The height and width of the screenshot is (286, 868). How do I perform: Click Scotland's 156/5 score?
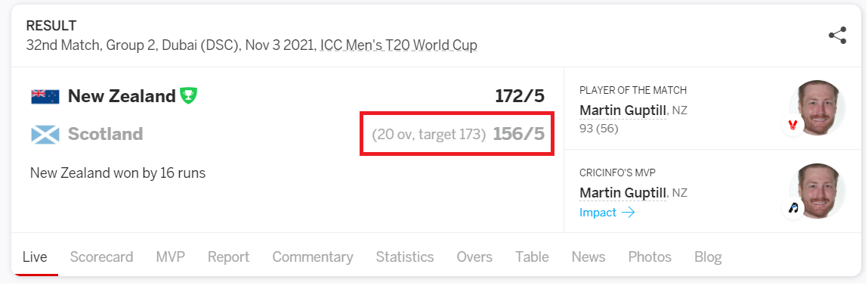[519, 134]
